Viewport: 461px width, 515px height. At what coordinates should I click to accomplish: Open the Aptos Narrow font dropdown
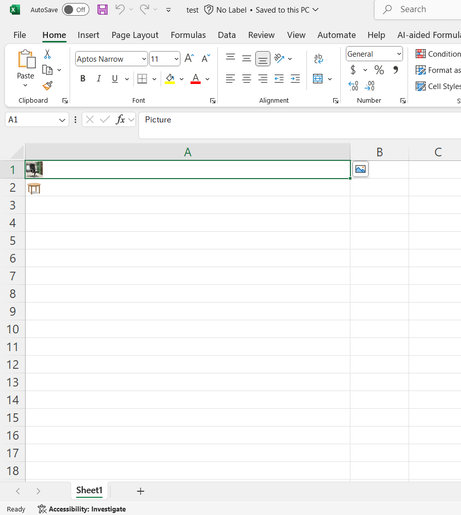coord(144,59)
